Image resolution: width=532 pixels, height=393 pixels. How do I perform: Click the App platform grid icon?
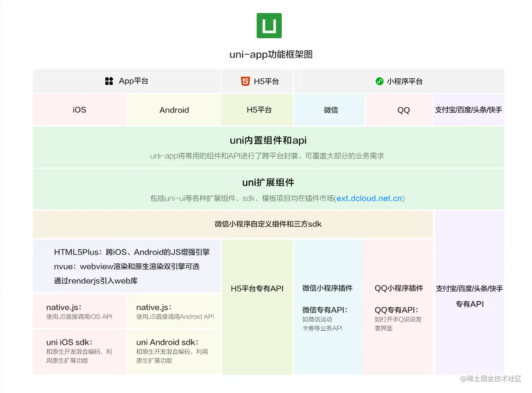point(109,81)
